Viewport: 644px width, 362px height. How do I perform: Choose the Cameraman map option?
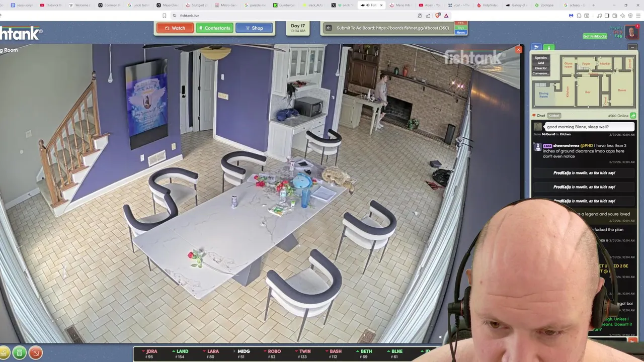(541, 73)
